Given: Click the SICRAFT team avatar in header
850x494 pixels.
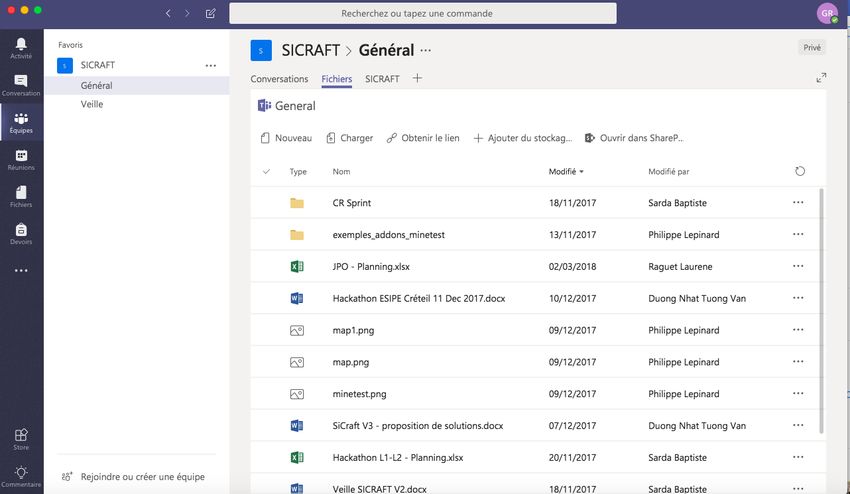Looking at the screenshot, I should coord(261,50).
